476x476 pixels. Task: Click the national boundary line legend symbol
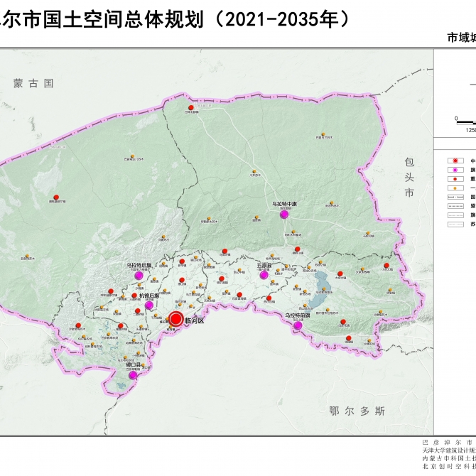tap(455, 197)
